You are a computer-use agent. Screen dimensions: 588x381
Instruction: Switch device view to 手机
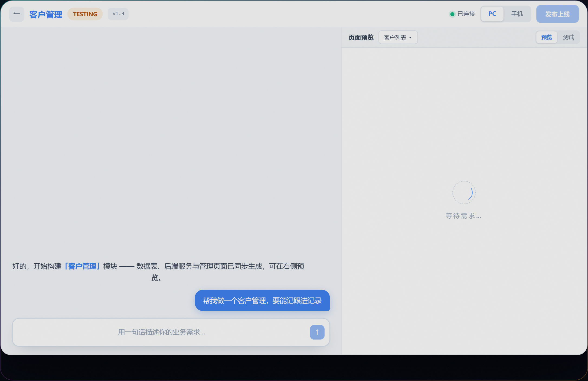click(517, 14)
